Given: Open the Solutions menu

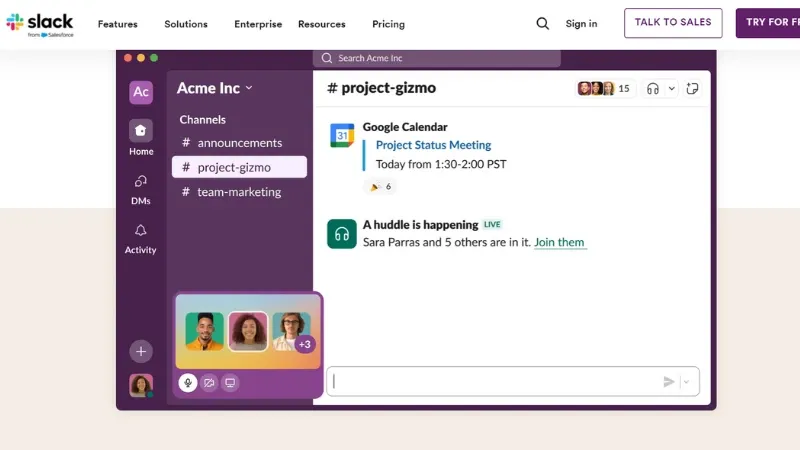Looking at the screenshot, I should point(186,24).
